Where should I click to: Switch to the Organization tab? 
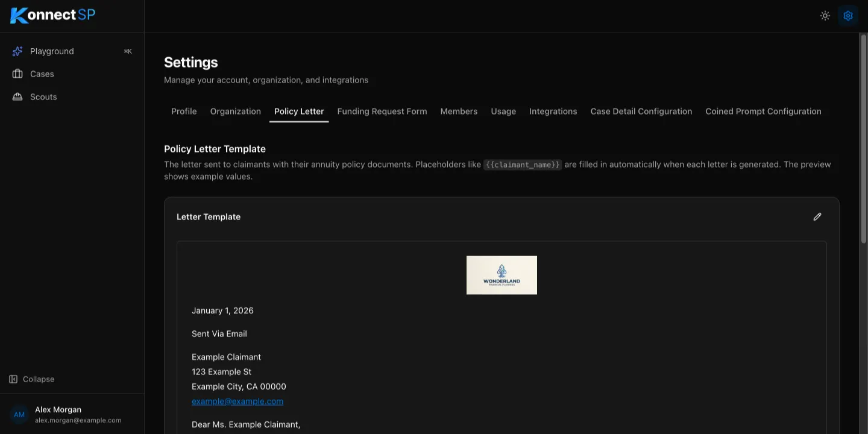click(x=236, y=112)
